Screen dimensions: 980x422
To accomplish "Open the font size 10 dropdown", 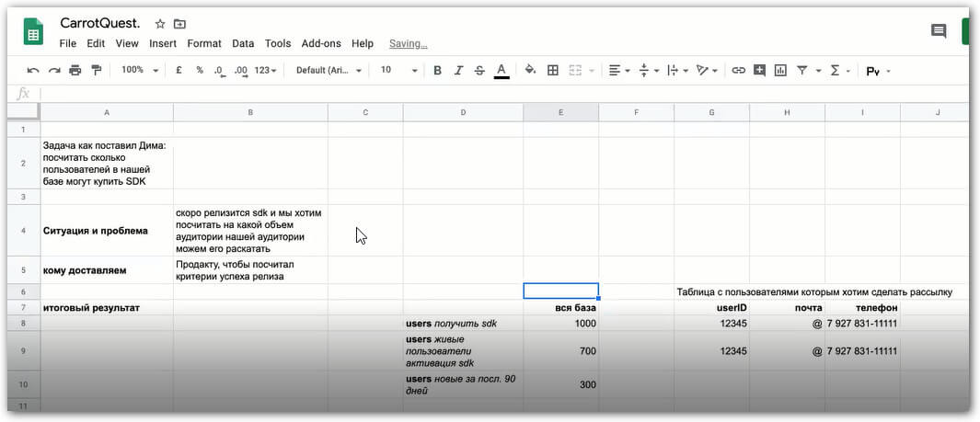I will click(398, 71).
